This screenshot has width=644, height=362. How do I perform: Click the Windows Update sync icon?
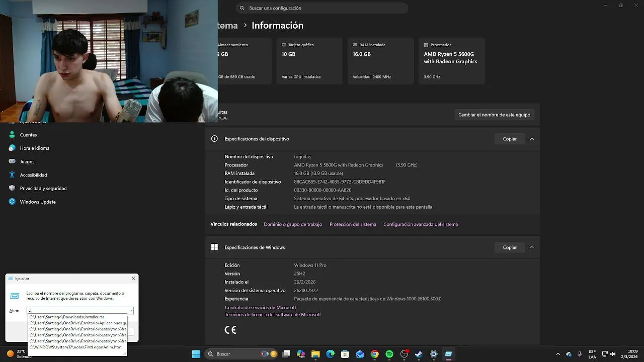[x=12, y=202]
